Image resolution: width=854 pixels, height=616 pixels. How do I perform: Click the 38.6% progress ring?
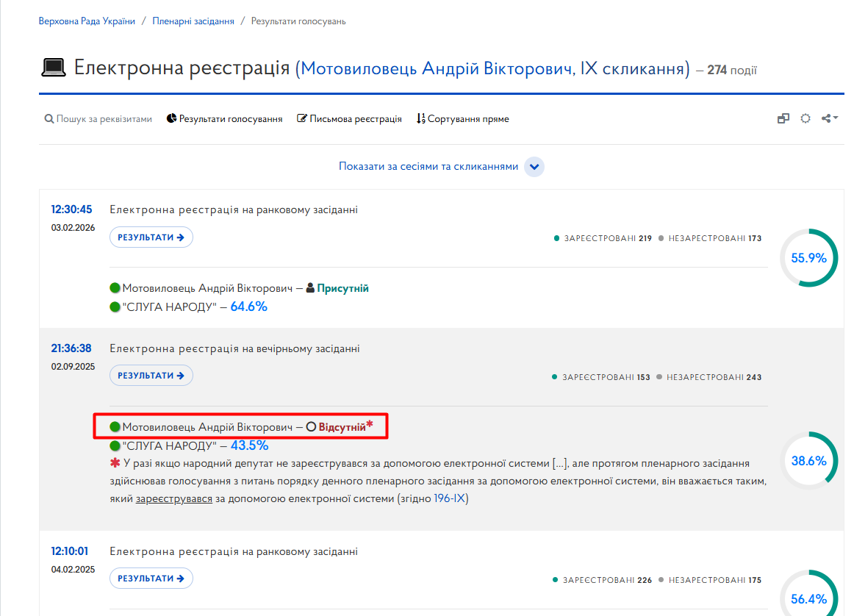click(x=808, y=461)
